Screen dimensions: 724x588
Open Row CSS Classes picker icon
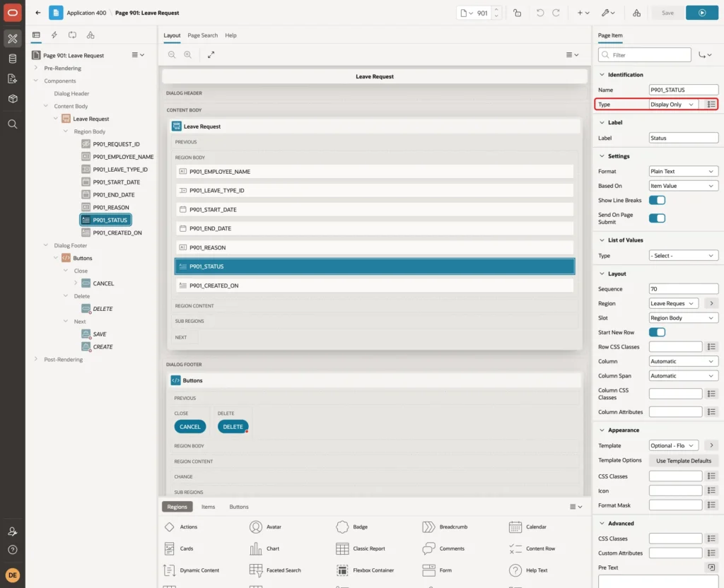pos(711,346)
